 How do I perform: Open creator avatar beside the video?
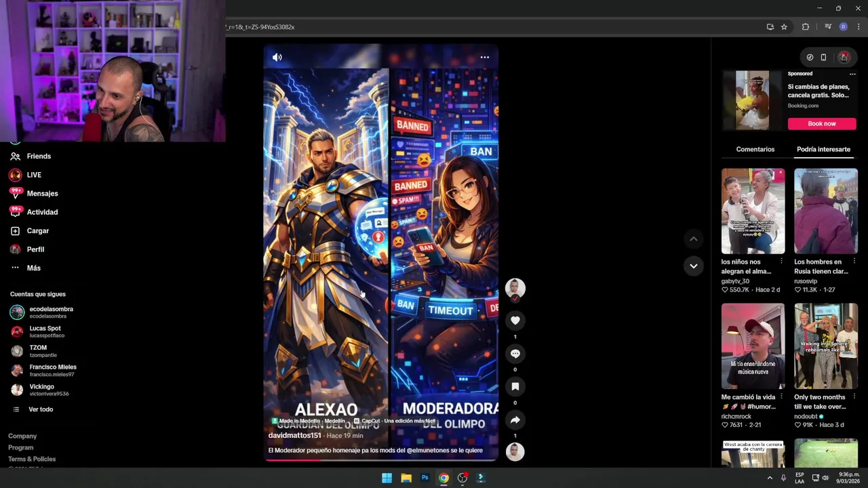pyautogui.click(x=515, y=289)
